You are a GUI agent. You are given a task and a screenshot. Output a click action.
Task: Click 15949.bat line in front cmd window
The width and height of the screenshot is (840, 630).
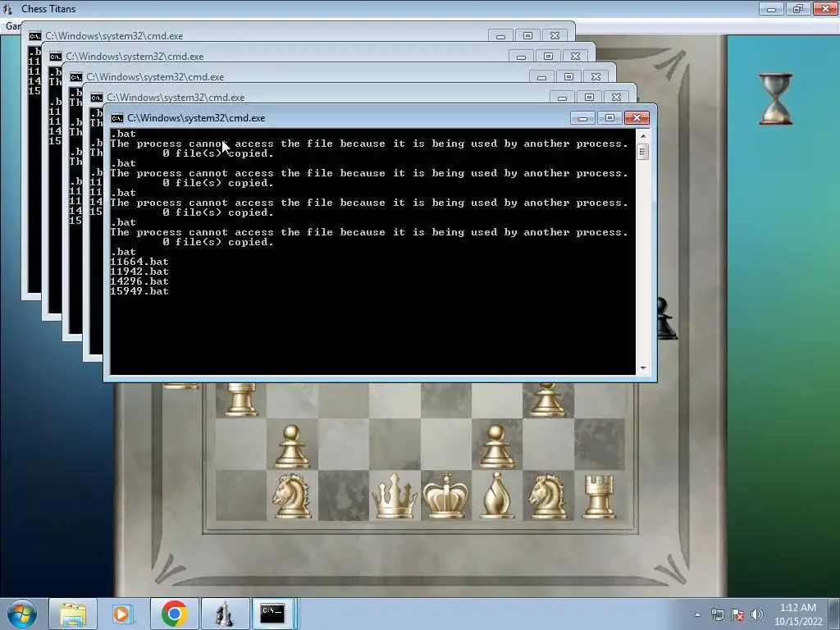[x=139, y=291]
